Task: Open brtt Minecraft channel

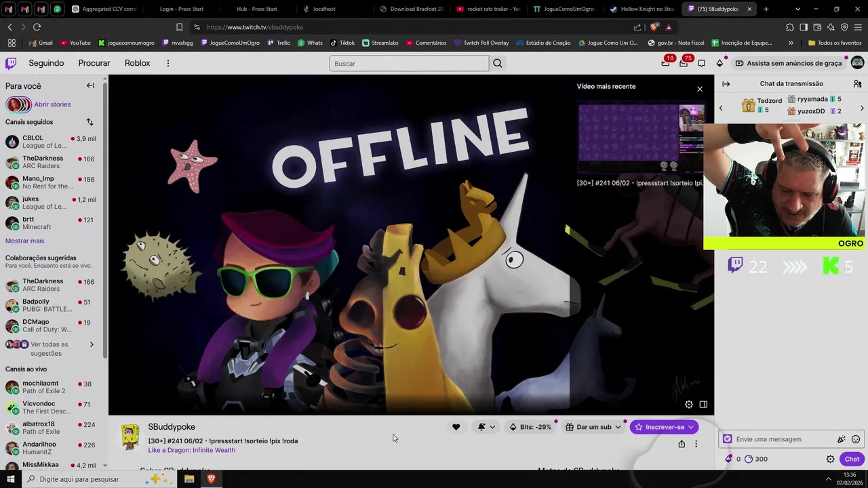Action: [x=51, y=223]
